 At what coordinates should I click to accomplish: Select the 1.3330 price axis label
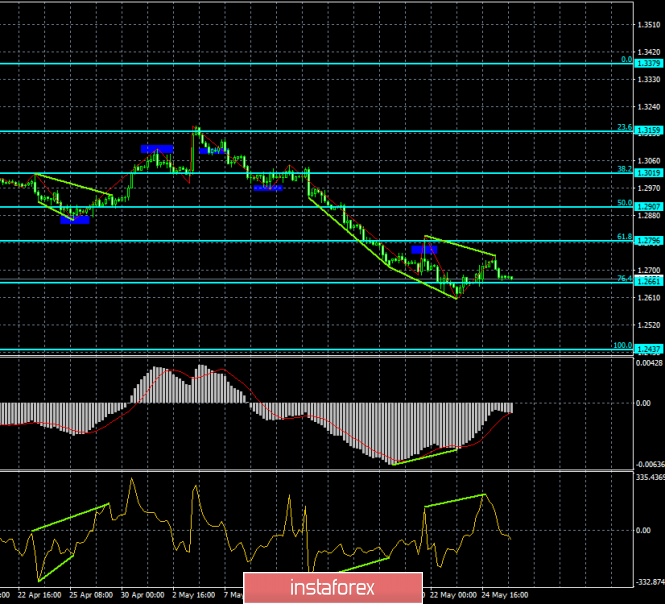[x=649, y=80]
